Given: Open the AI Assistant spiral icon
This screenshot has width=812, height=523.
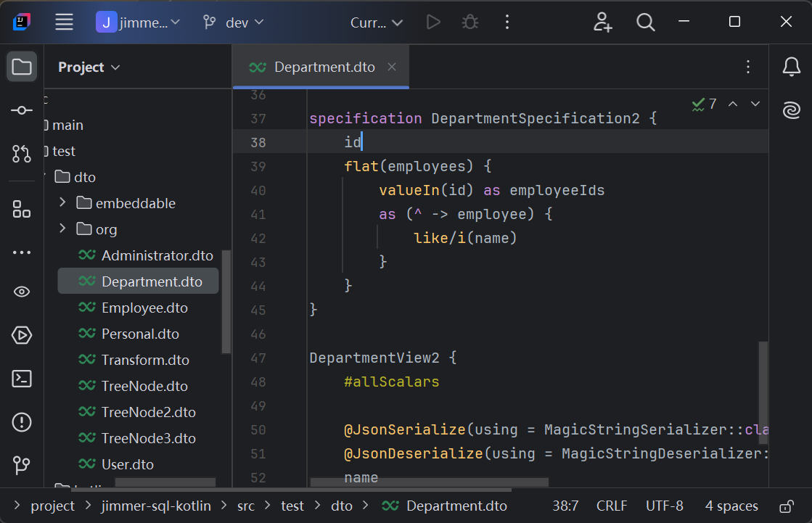Looking at the screenshot, I should 791,110.
